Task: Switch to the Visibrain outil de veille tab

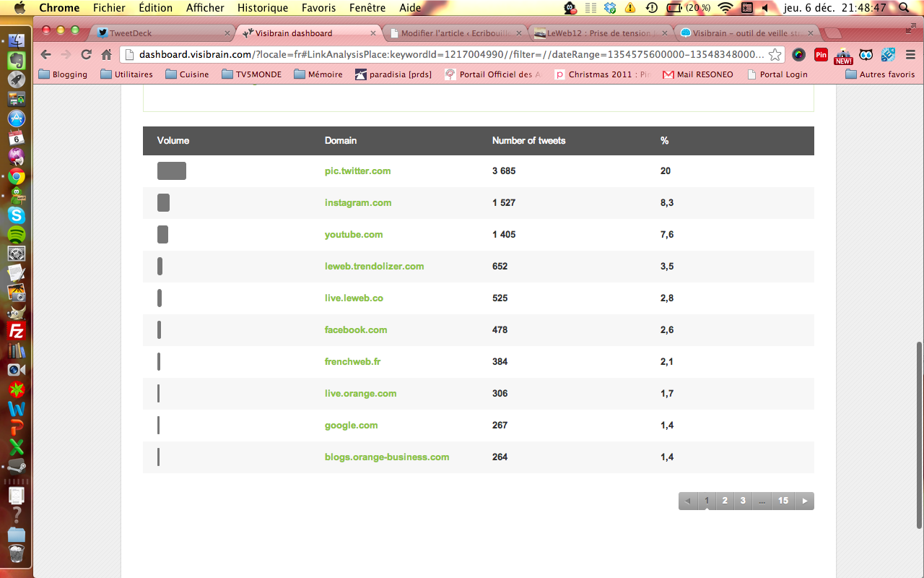Action: (747, 33)
